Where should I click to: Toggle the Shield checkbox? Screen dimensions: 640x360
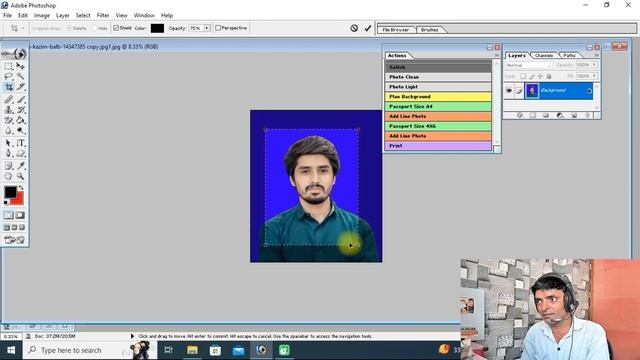[116, 28]
